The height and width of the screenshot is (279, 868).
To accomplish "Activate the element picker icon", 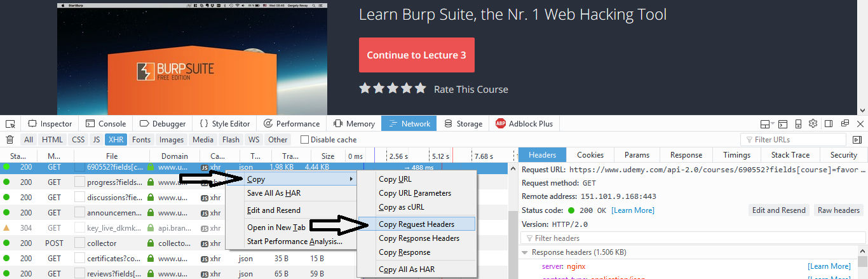I will [x=10, y=124].
